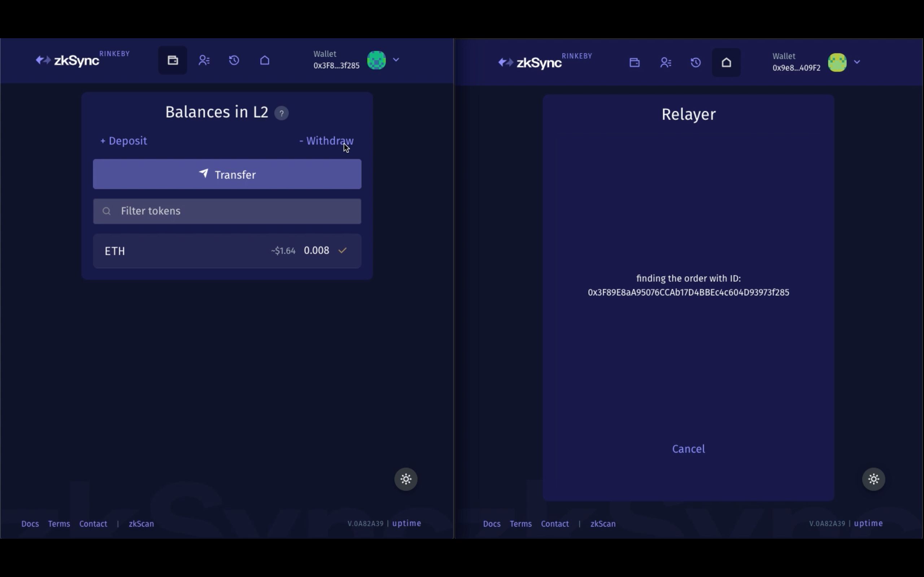Click the notification bell icon left panel
Image resolution: width=924 pixels, height=577 pixels.
coord(265,60)
